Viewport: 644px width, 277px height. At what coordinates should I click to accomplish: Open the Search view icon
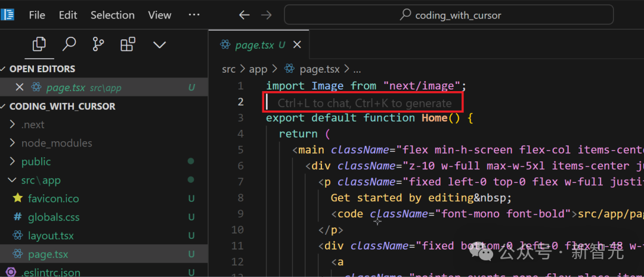pos(69,44)
